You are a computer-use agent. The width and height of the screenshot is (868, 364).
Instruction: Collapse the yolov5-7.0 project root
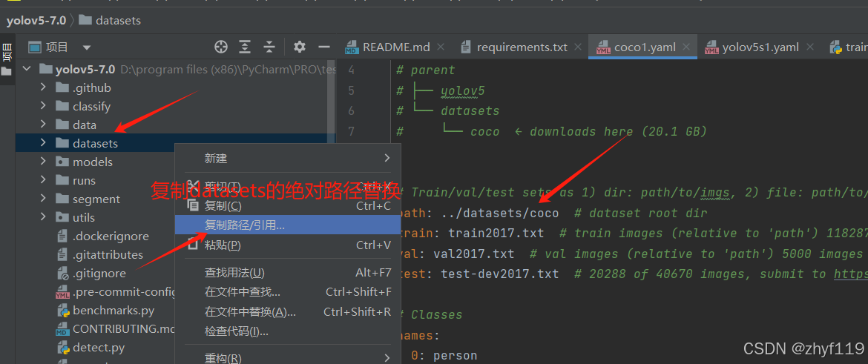(25, 70)
